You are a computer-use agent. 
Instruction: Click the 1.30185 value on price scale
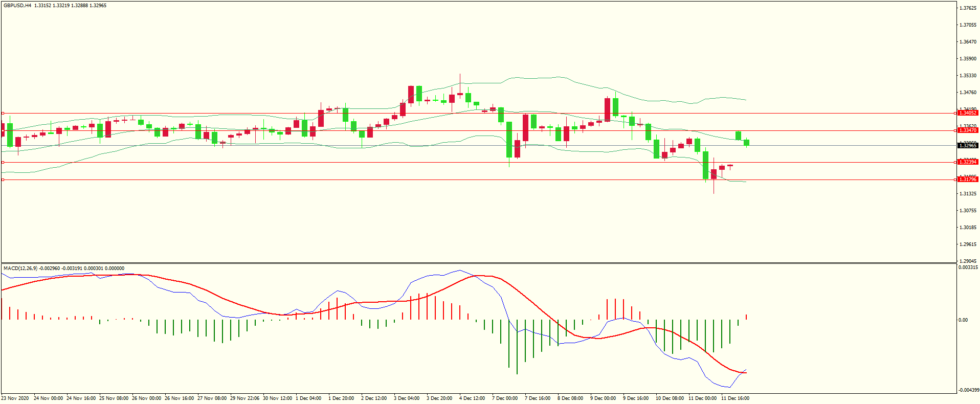tap(968, 228)
